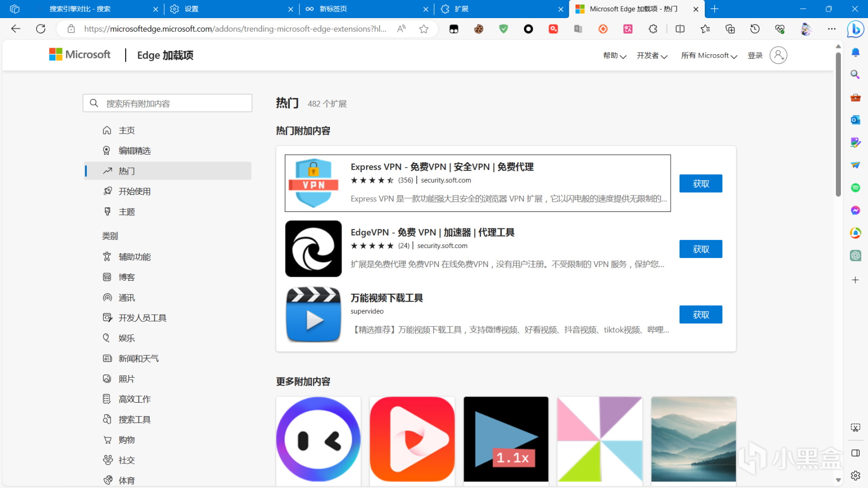Open the Favorites list

point(705,29)
